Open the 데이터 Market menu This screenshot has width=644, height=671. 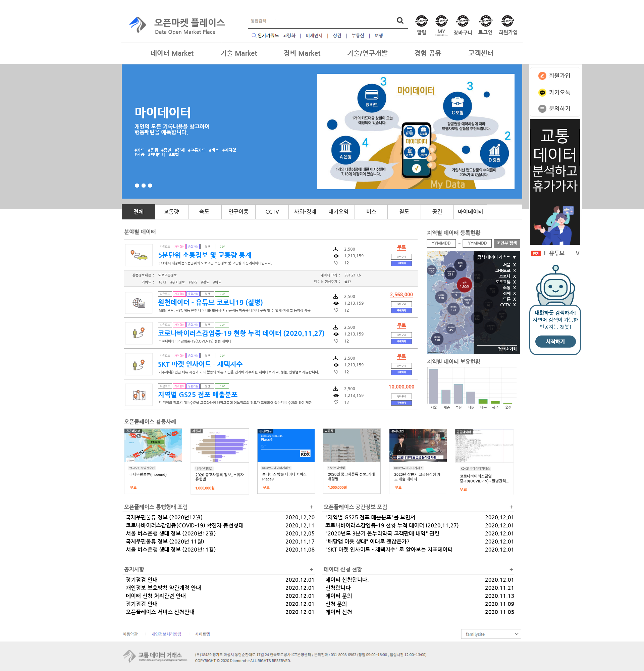[x=172, y=53]
